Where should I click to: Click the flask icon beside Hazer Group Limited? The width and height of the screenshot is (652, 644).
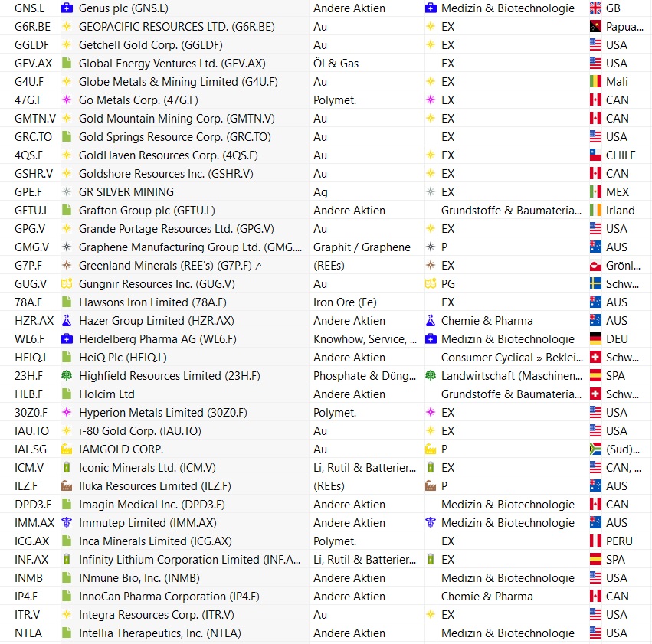point(67,320)
